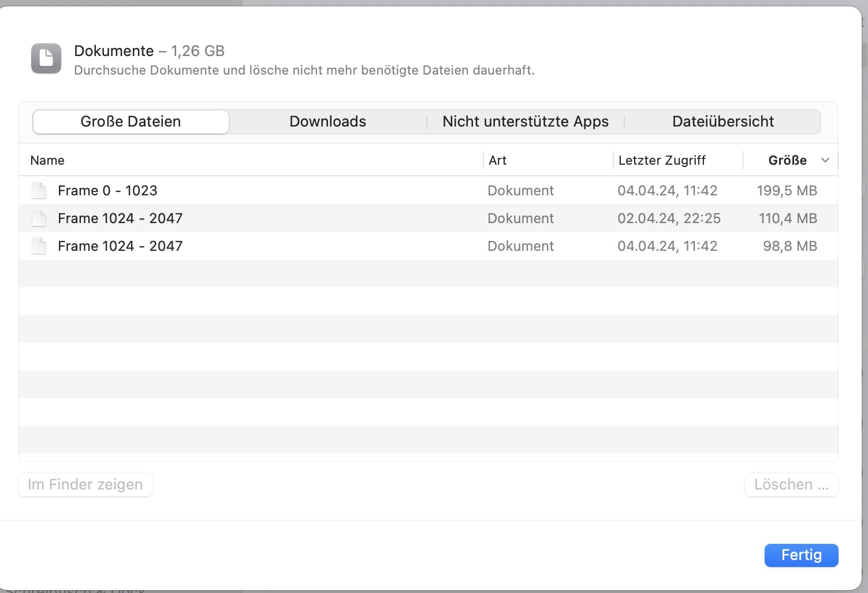Viewport: 868px width, 593px height.
Task: Click file icon of the 98,8 MB document
Action: point(39,246)
